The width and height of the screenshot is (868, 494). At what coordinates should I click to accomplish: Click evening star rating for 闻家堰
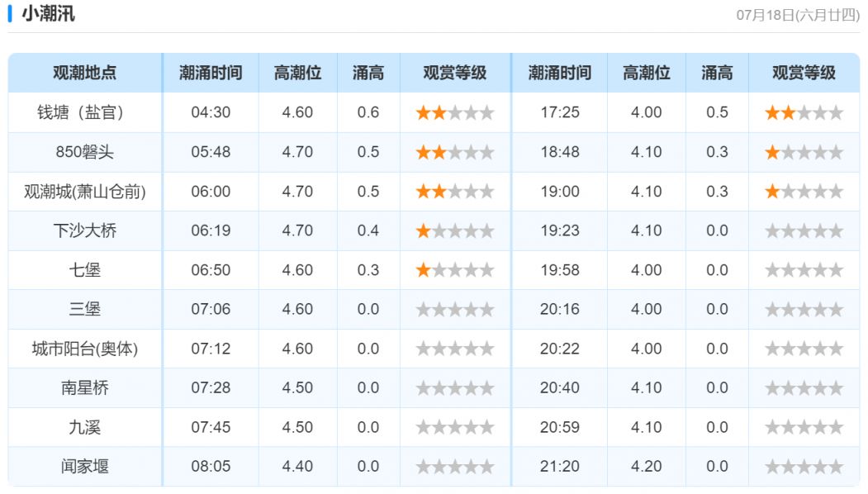pos(804,467)
